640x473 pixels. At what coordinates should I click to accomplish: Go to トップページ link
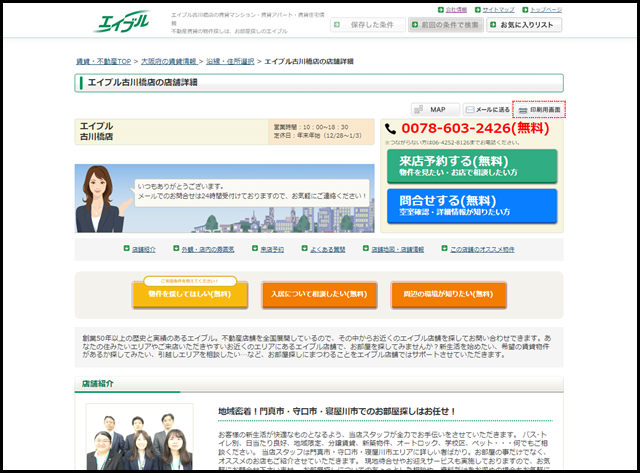point(545,9)
